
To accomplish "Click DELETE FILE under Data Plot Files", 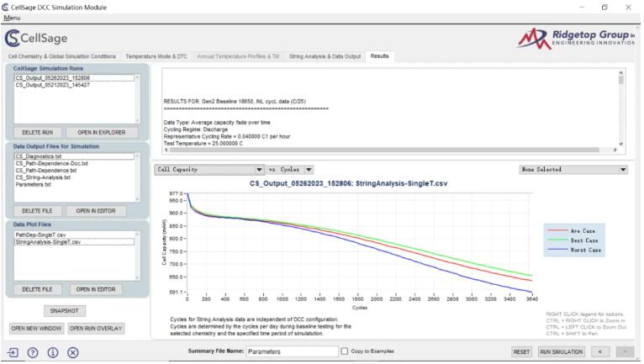I will click(x=37, y=290).
